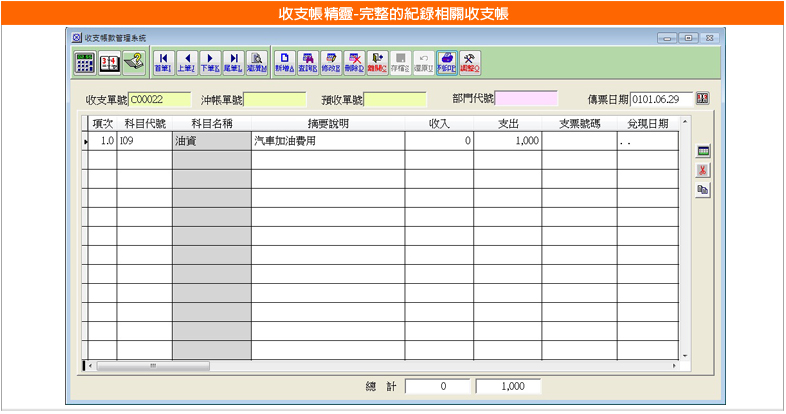Open the 調整 (adjust) tools icon
The image size is (786, 414).
[x=470, y=62]
